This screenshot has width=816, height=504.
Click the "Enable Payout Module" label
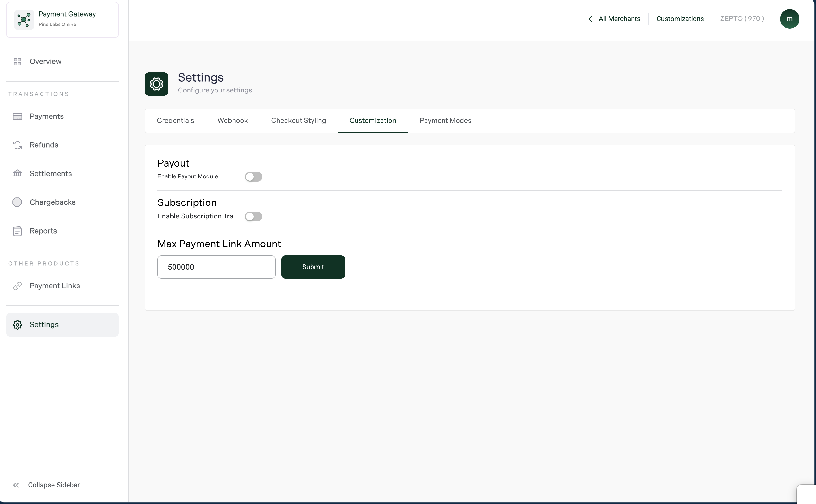click(x=188, y=177)
